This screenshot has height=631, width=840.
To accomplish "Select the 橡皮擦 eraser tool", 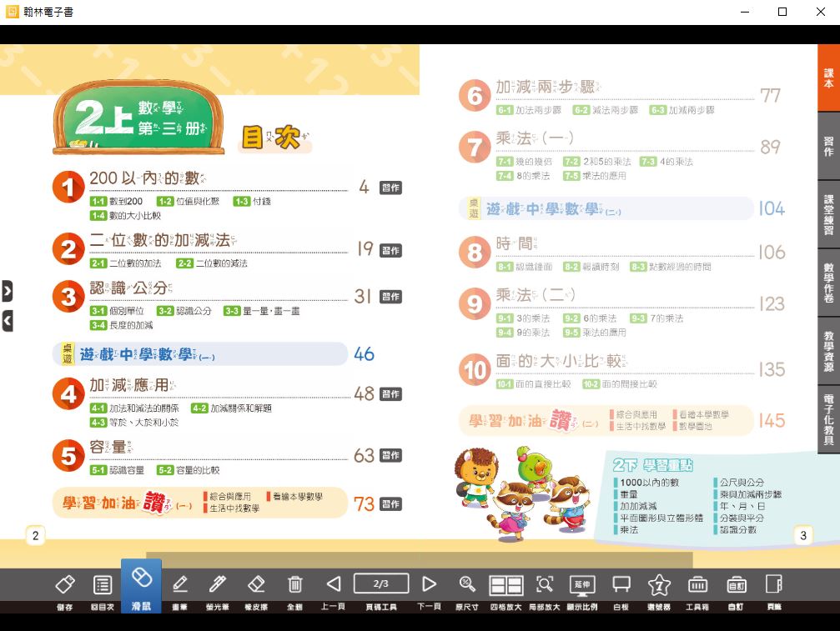I will click(256, 585).
